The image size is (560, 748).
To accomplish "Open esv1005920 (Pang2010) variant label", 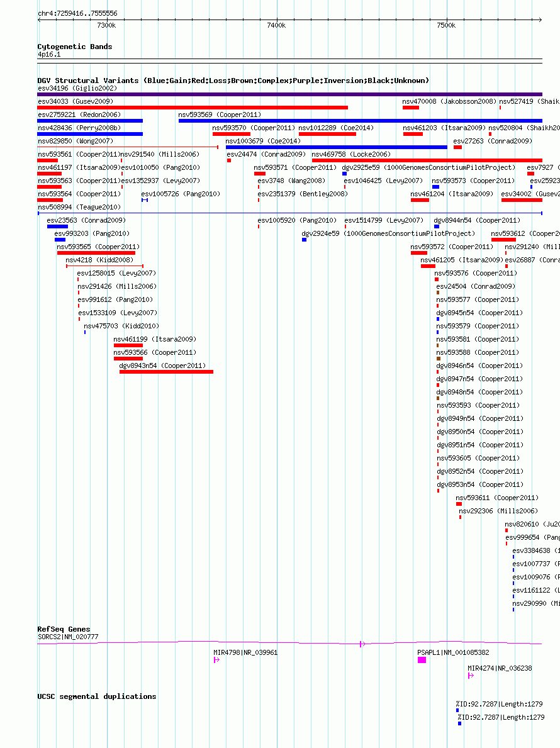I will click(x=297, y=220).
